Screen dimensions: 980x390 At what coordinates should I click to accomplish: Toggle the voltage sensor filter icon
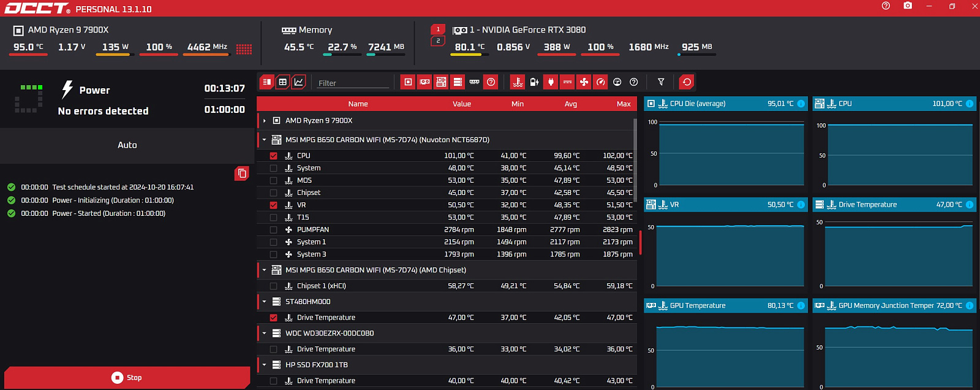click(x=567, y=82)
